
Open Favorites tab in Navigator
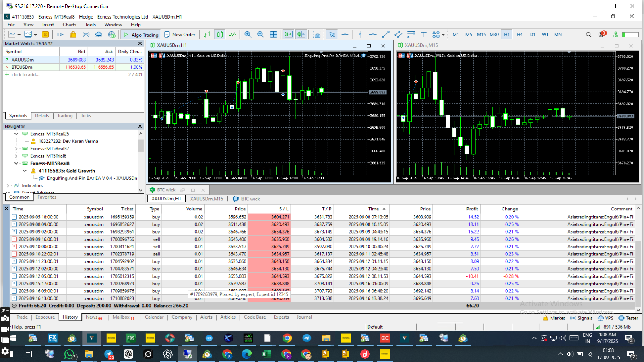click(47, 197)
